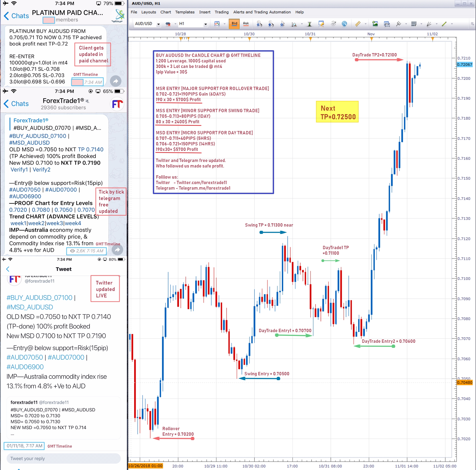Click the unlink chart icon beside AUD/USD
The width and height of the screenshot is (476, 470).
[x=168, y=24]
